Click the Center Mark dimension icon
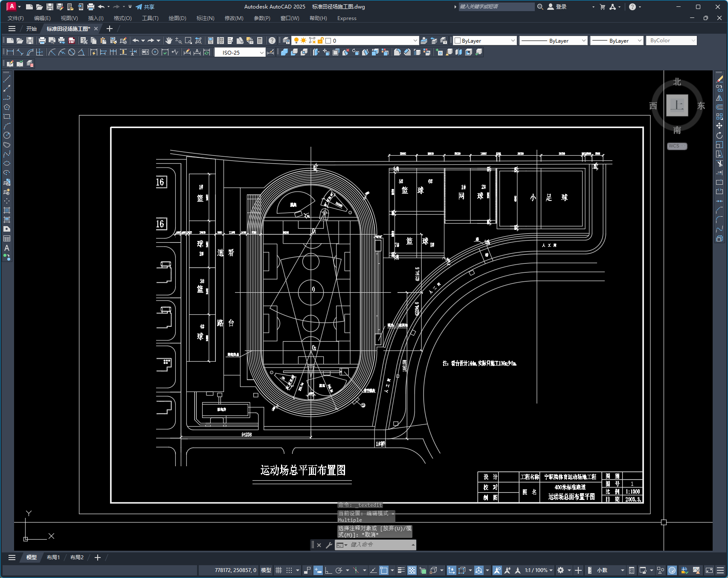Image resolution: width=728 pixels, height=578 pixels. point(155,52)
